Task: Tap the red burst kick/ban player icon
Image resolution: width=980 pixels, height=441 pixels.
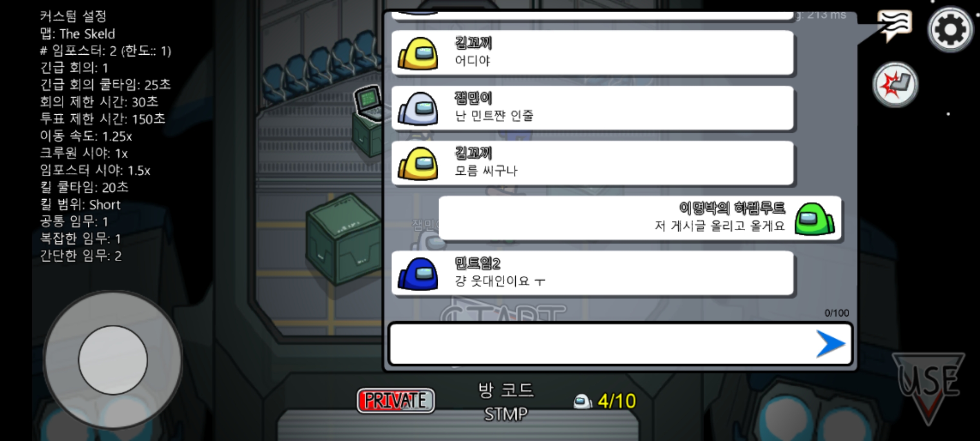Action: [895, 85]
